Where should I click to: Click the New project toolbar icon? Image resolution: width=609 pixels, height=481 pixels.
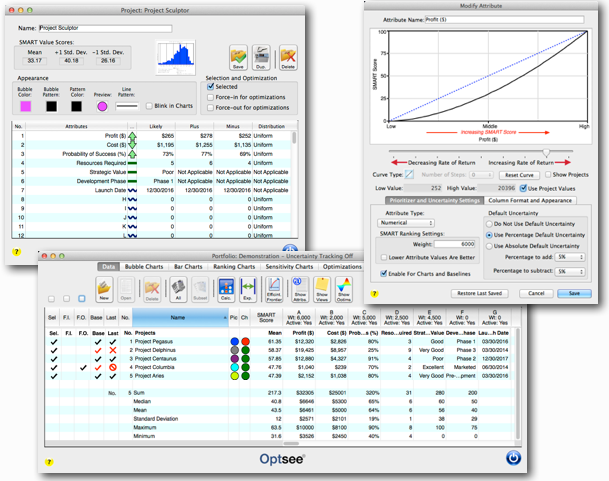point(103,292)
